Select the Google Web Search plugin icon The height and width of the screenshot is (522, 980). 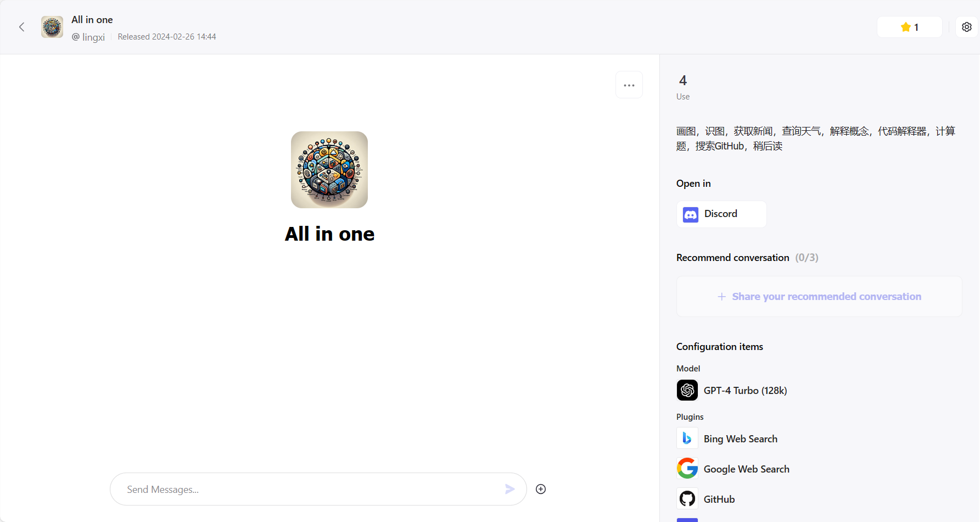[687, 469]
